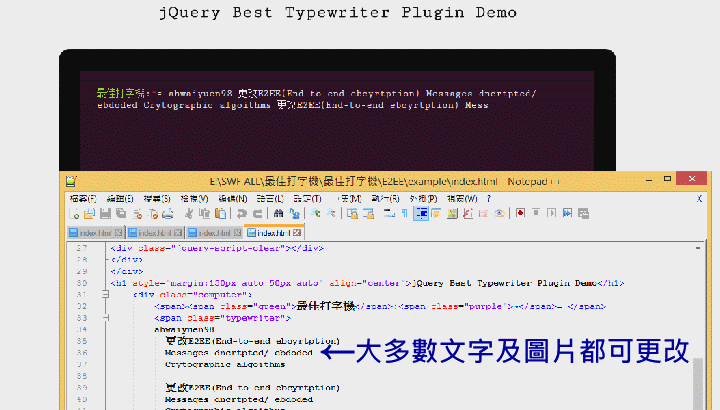Click the Playback macro icon
The height and width of the screenshot is (410, 720).
click(x=551, y=213)
